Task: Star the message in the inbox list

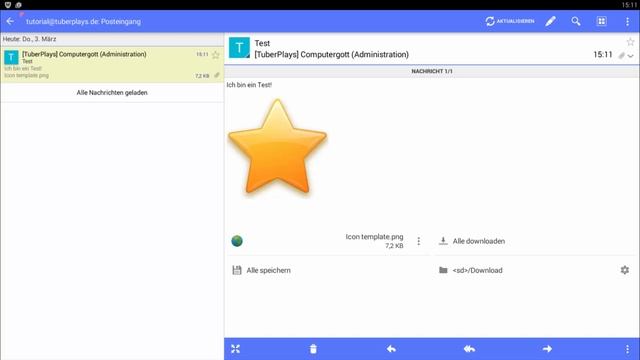Action: [x=216, y=55]
